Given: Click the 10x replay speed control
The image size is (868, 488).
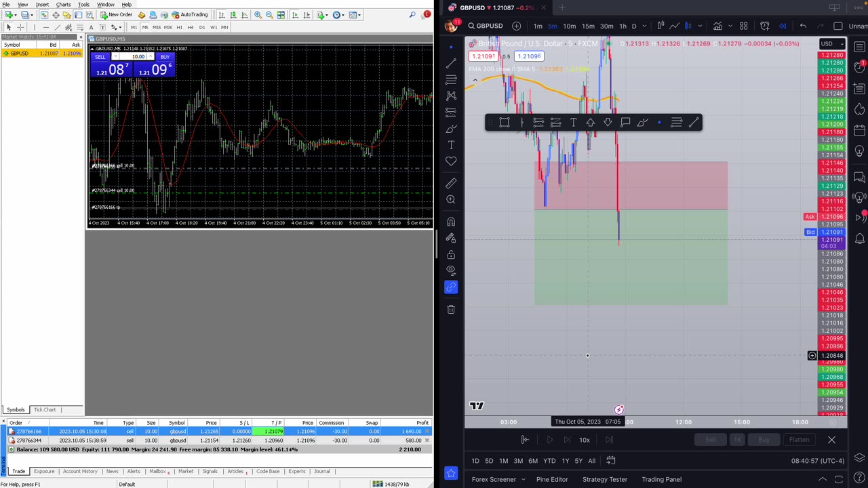Looking at the screenshot, I should pyautogui.click(x=585, y=440).
